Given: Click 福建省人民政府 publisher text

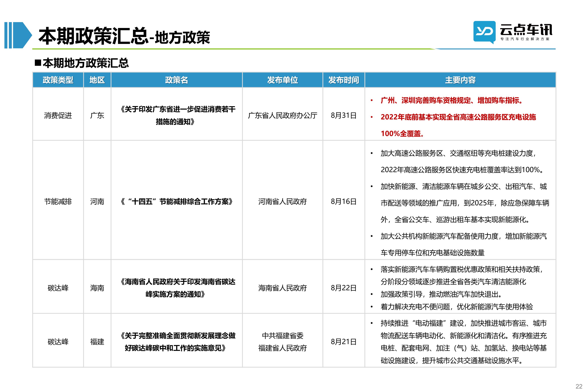Looking at the screenshot, I should 282,348.
